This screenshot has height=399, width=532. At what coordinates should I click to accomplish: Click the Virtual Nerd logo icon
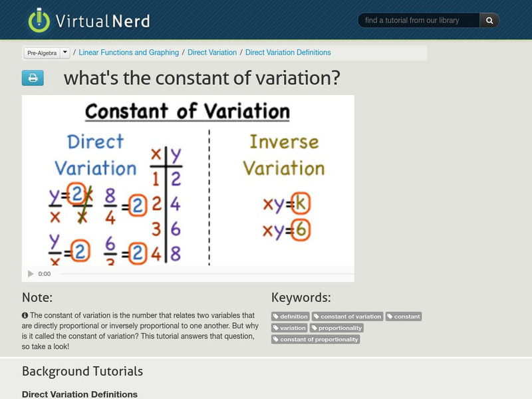tap(39, 20)
